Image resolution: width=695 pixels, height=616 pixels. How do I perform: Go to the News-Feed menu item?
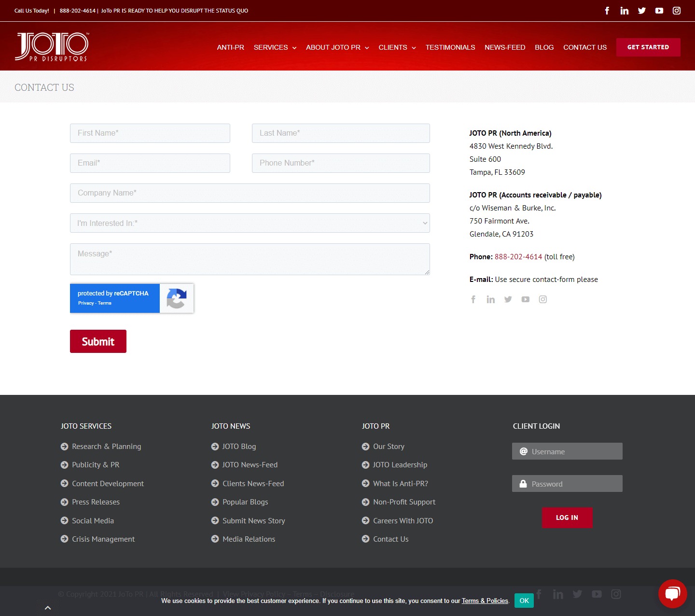click(505, 47)
